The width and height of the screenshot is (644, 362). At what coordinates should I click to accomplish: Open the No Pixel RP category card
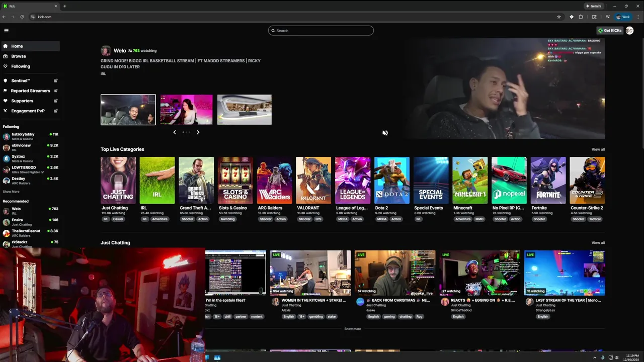pyautogui.click(x=509, y=180)
